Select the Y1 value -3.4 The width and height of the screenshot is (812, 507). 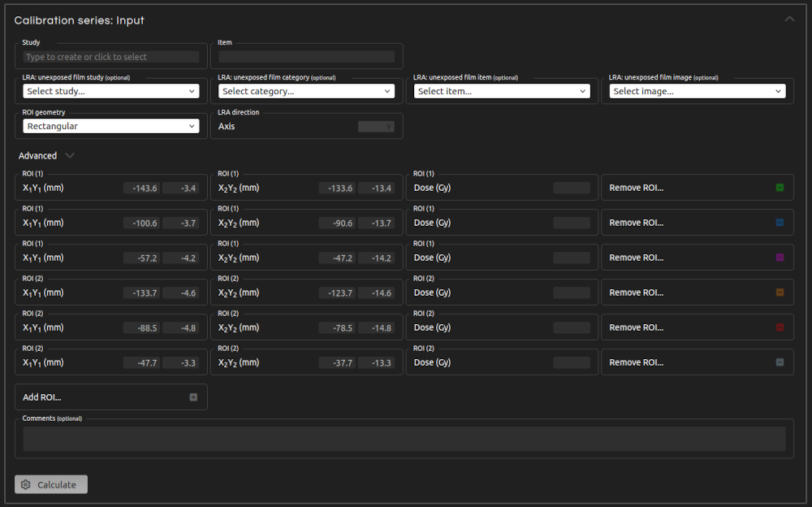coord(181,188)
